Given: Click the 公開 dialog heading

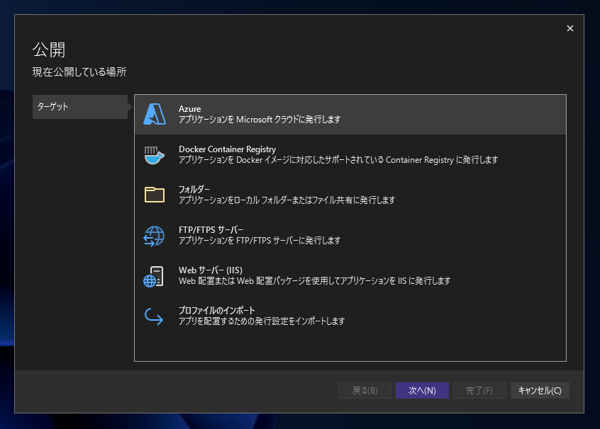Looking at the screenshot, I should pos(49,50).
